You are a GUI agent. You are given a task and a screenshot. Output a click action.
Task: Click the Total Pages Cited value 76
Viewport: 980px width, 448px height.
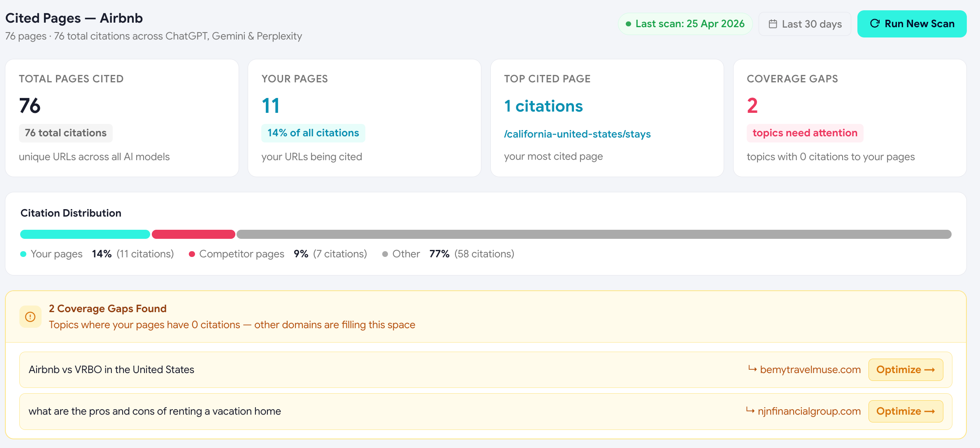click(x=30, y=106)
